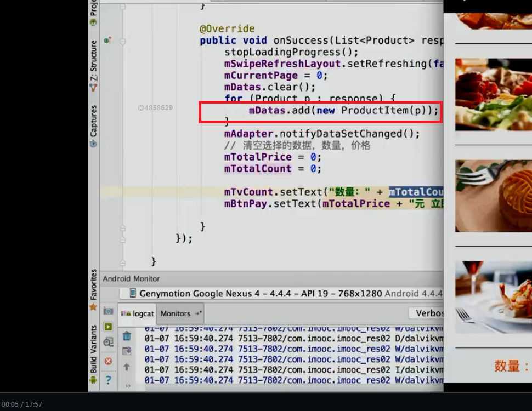Click the mDatas.clear() line
Screen dimensions: 532x411
[x=270, y=87]
